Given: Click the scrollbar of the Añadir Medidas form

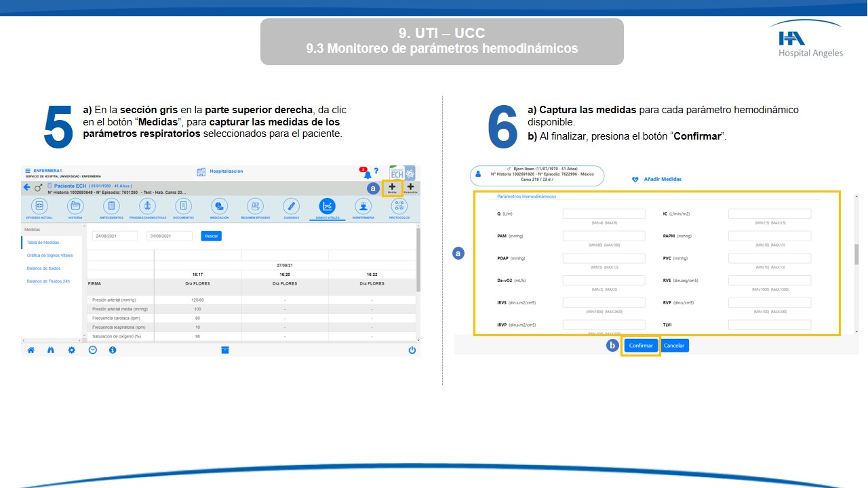Looking at the screenshot, I should pos(856,254).
